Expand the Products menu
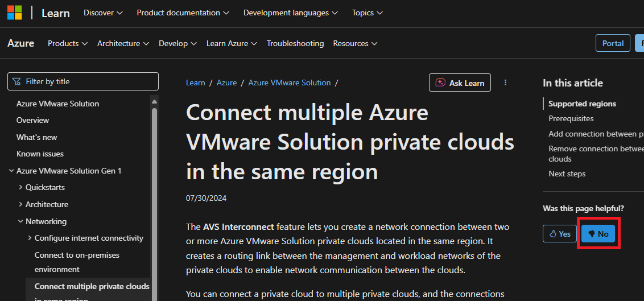 [68, 43]
